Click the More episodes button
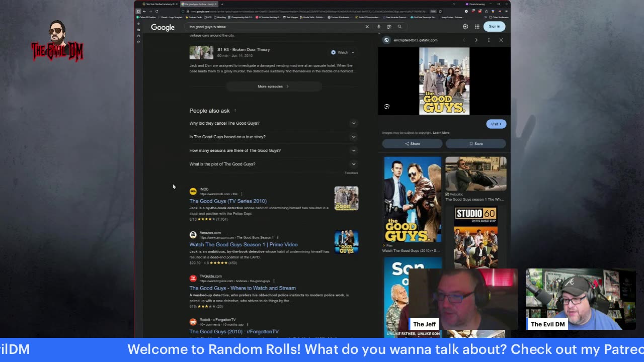 [x=273, y=86]
